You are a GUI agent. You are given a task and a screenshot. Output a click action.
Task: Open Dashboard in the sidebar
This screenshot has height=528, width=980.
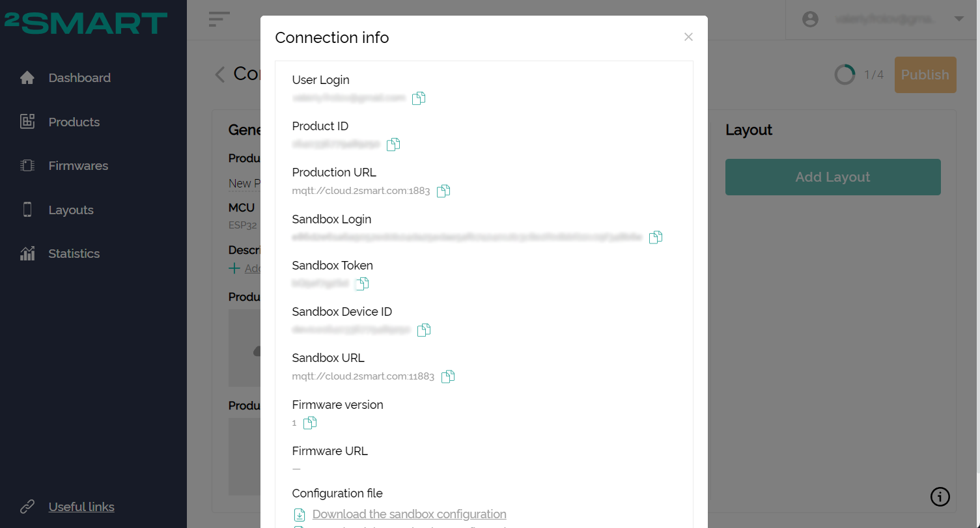pyautogui.click(x=79, y=77)
